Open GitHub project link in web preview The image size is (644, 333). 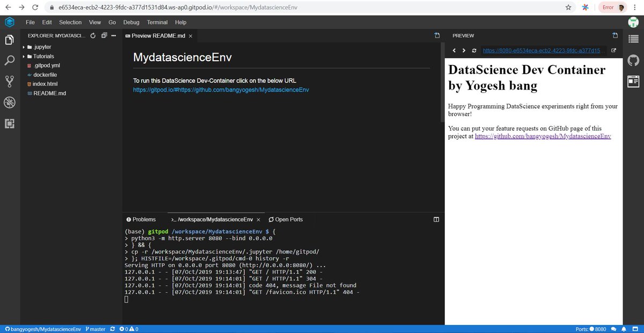coord(543,136)
